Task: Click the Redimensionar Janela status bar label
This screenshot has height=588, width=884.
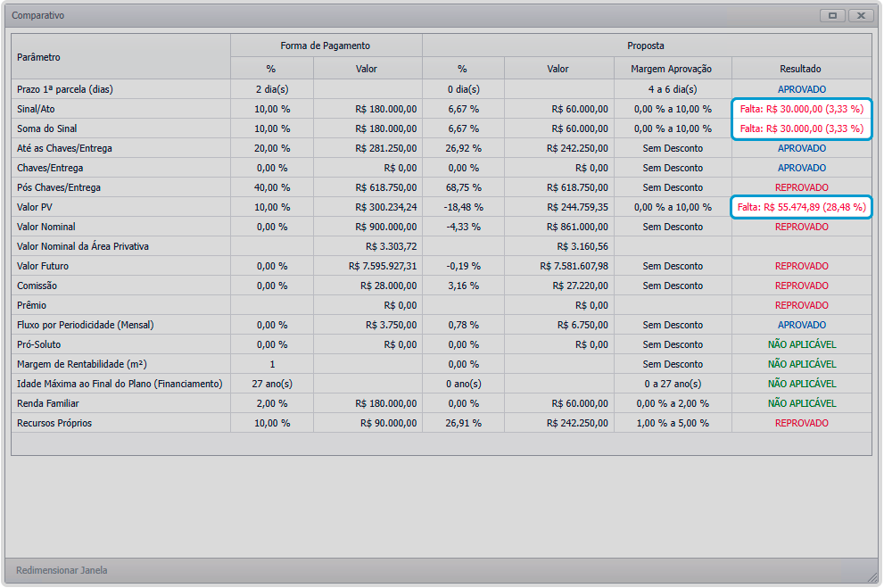Action: pyautogui.click(x=62, y=570)
